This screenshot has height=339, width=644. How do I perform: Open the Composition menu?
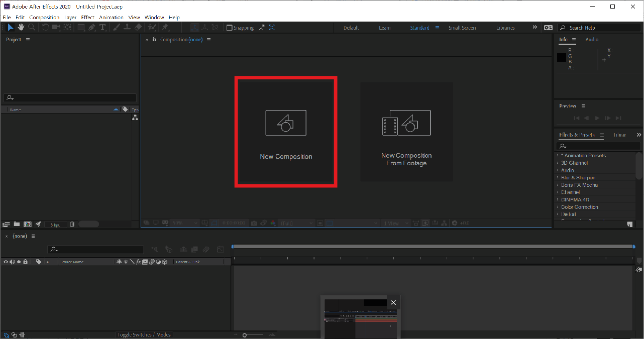(x=44, y=18)
